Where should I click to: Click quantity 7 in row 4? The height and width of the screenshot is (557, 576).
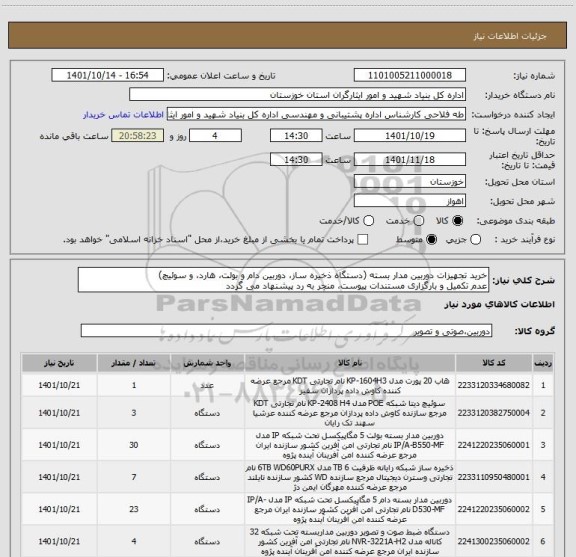(x=134, y=477)
